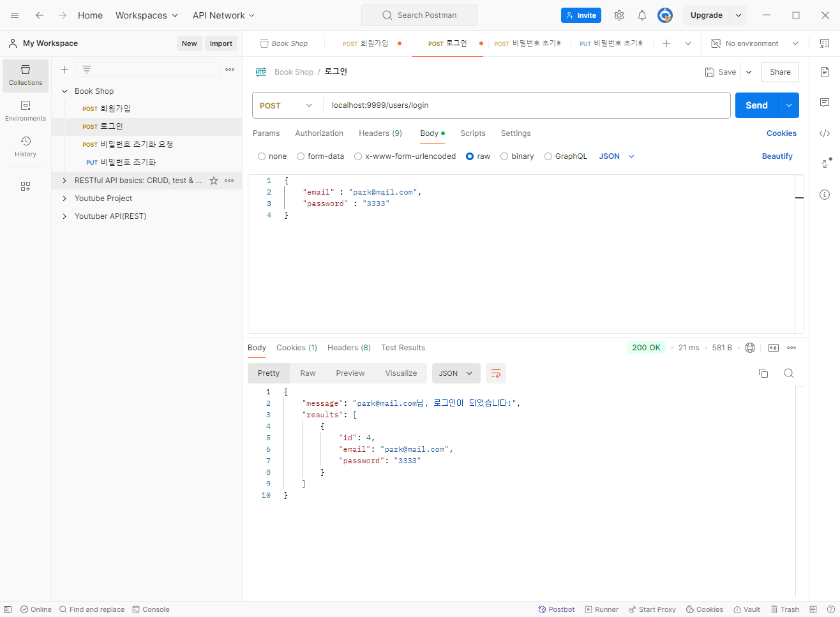Open the network globe icon in response

[750, 348]
